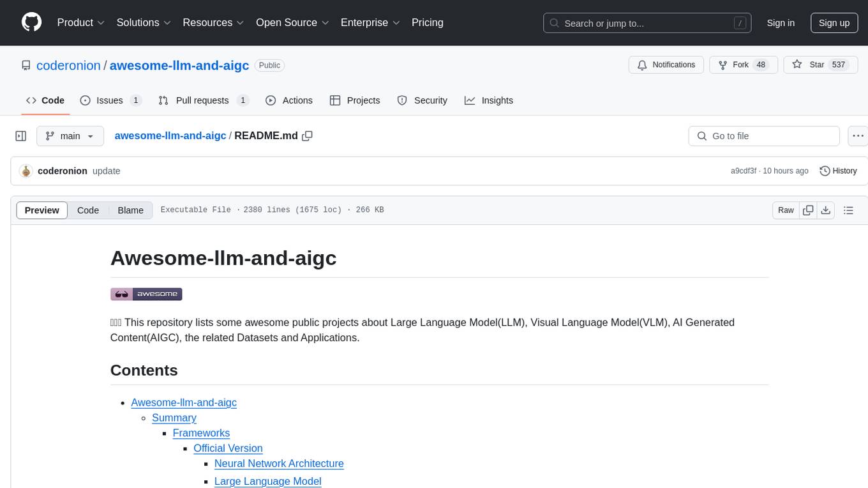Sign in to GitHub
This screenshot has height=488, width=868.
[781, 23]
